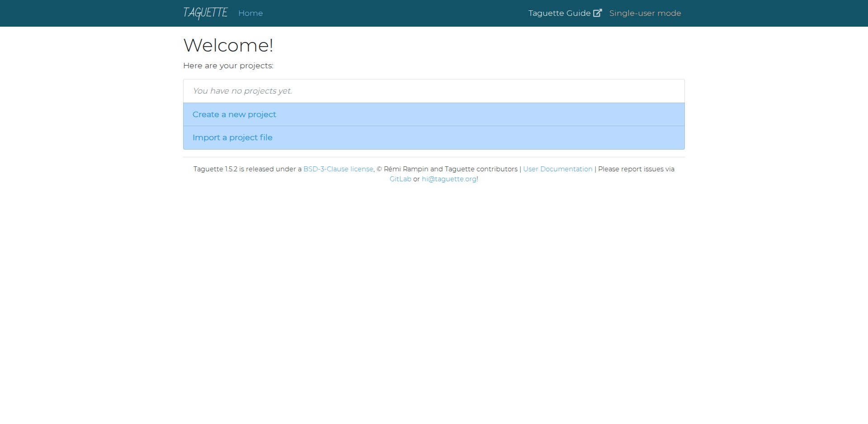Click the 'You have no projects yet.' text
The height and width of the screenshot is (424, 868).
242,91
